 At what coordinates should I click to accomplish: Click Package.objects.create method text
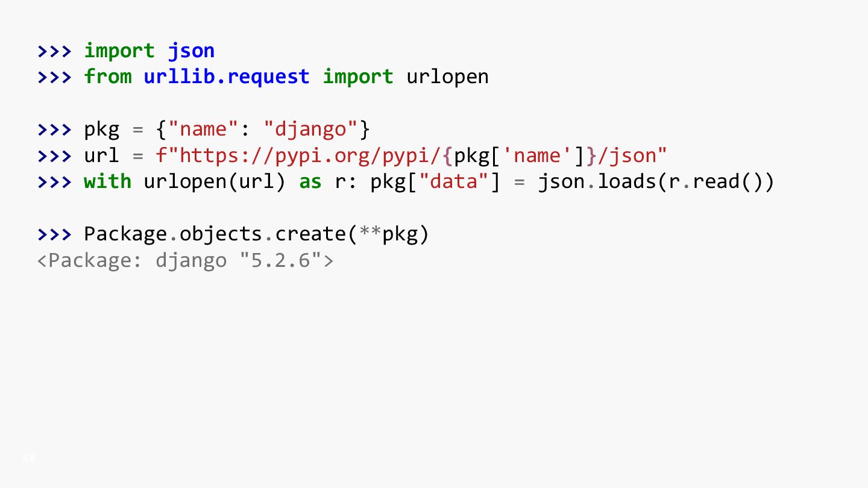[215, 234]
